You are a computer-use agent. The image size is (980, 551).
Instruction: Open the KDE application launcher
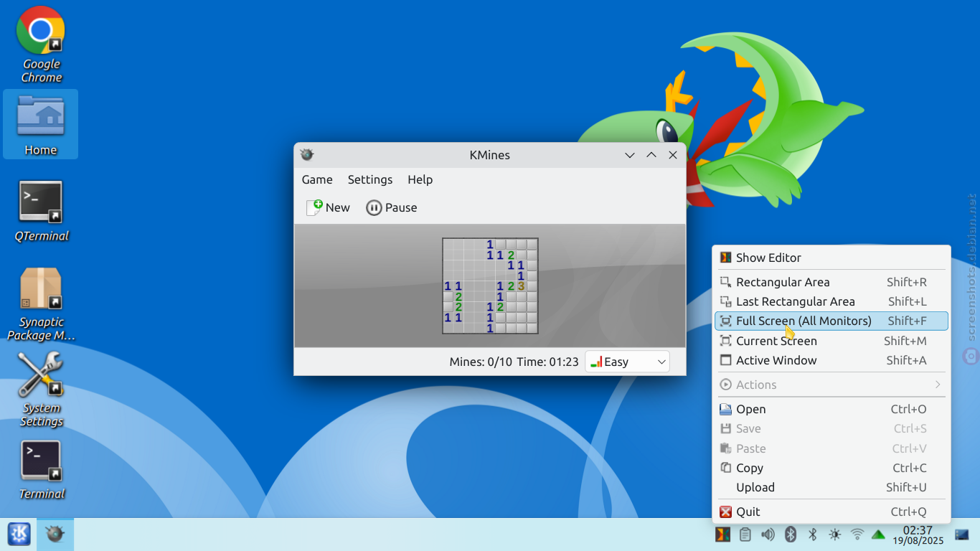click(x=19, y=534)
